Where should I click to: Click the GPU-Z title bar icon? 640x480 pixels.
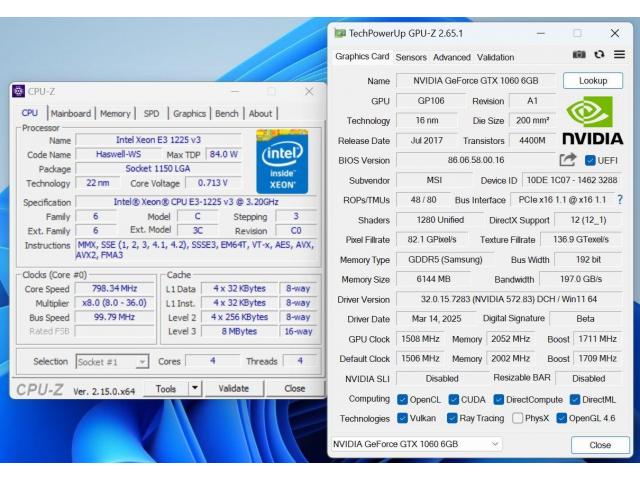tap(340, 33)
